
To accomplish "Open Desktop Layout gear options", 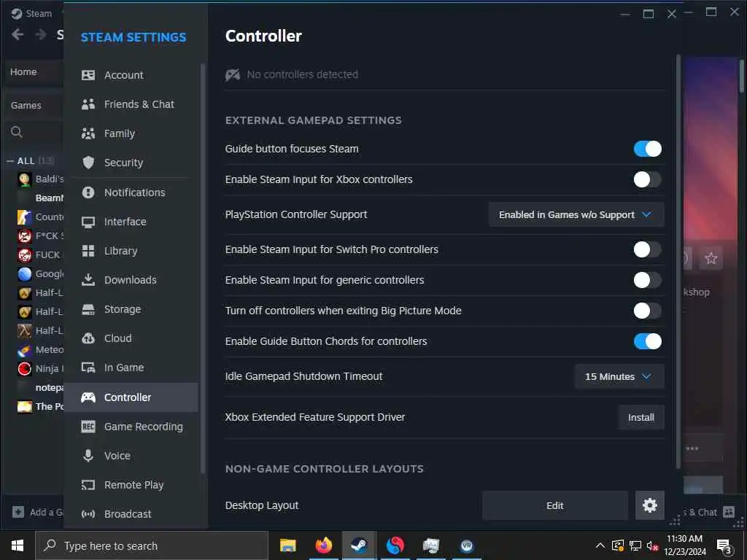I will pos(650,505).
